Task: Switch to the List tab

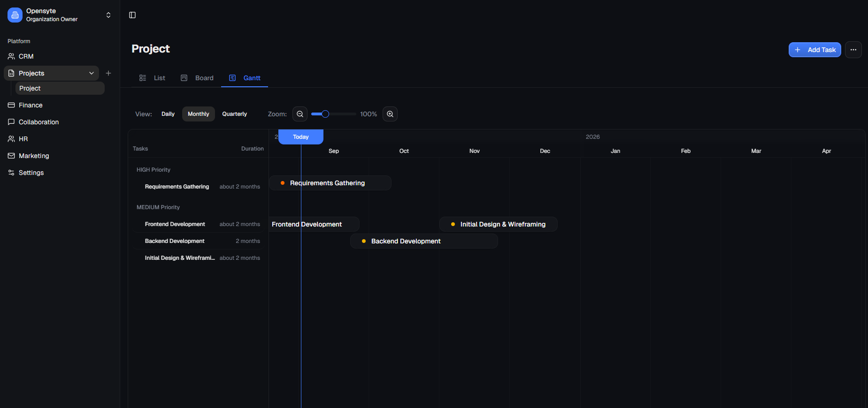Action: [152, 78]
